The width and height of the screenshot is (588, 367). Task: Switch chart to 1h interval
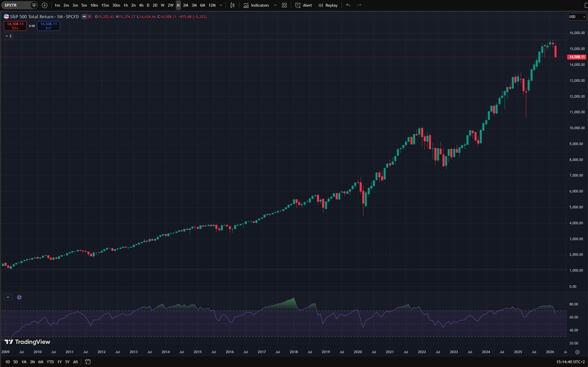point(126,5)
